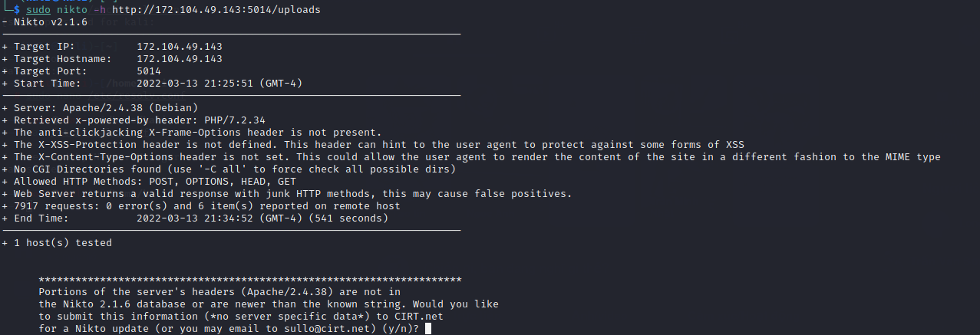Click the 1 host(s) tested line
The width and height of the screenshot is (980, 335).
(63, 243)
